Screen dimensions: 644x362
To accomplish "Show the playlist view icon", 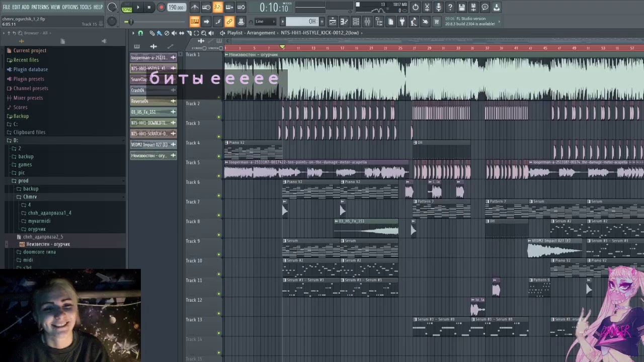I will point(333,22).
